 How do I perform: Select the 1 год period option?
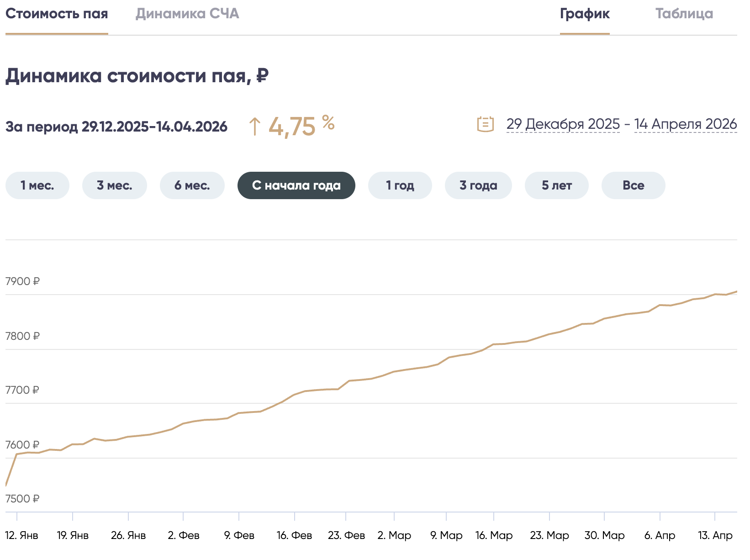click(x=400, y=185)
